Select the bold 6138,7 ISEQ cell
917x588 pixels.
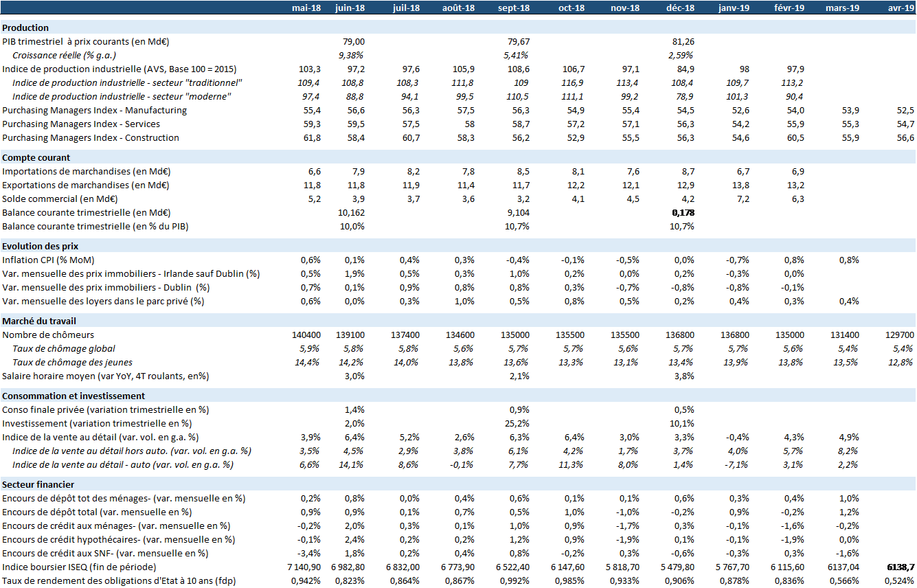click(901, 567)
